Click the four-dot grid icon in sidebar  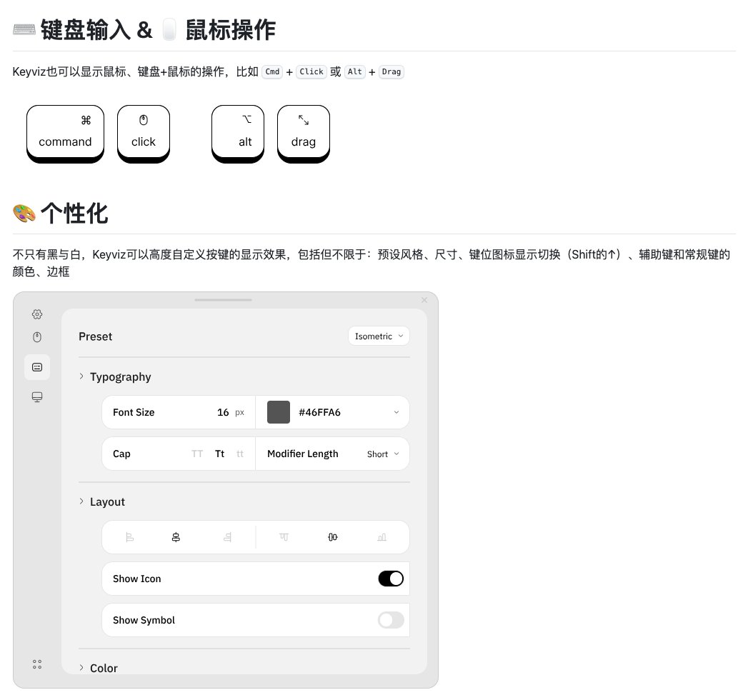pyautogui.click(x=37, y=664)
